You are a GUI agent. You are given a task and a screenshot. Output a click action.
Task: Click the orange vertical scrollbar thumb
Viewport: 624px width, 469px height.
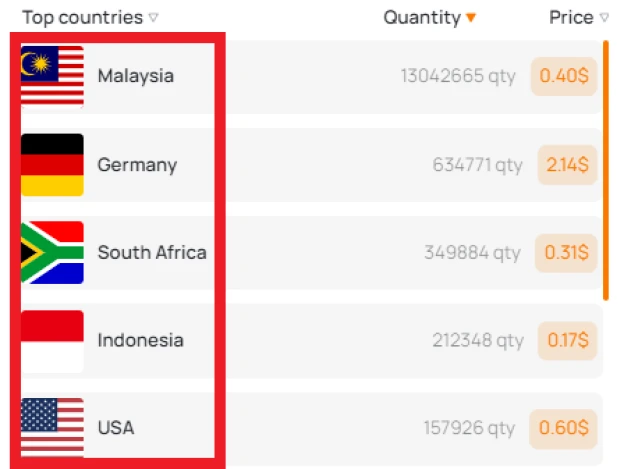click(606, 170)
